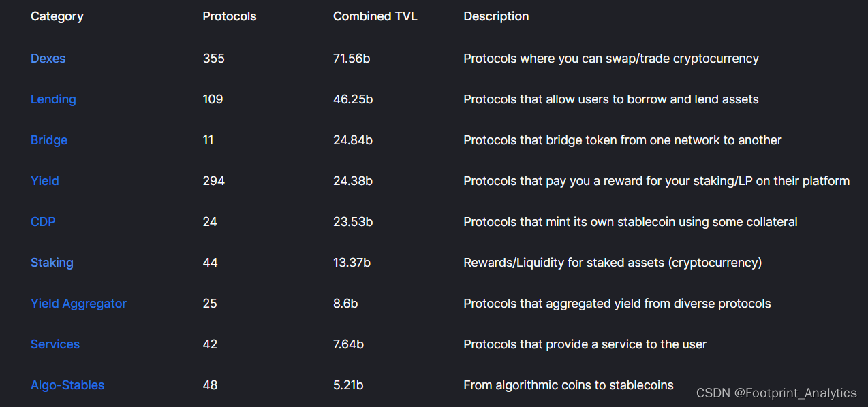
Task: Select the Yield category link
Action: (45, 181)
